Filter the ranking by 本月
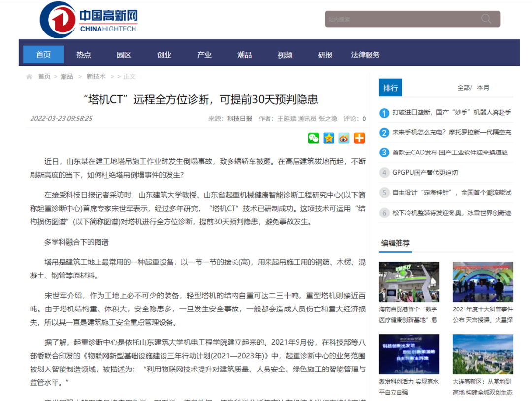The height and width of the screenshot is (401, 532). click(x=483, y=88)
